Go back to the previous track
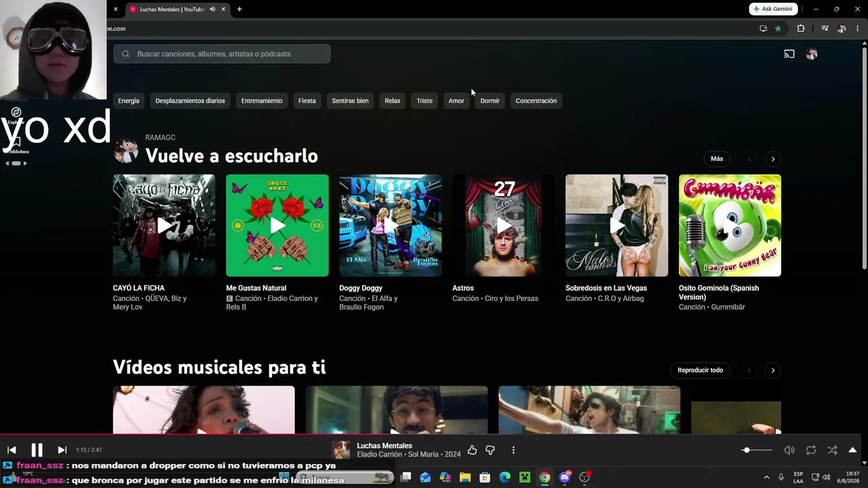This screenshot has height=488, width=868. tap(12, 450)
